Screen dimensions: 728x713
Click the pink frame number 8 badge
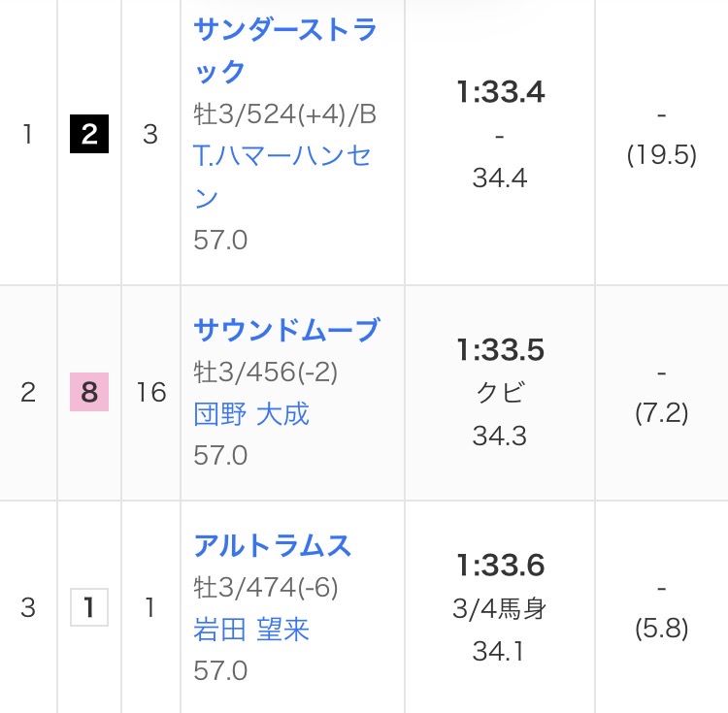(89, 392)
